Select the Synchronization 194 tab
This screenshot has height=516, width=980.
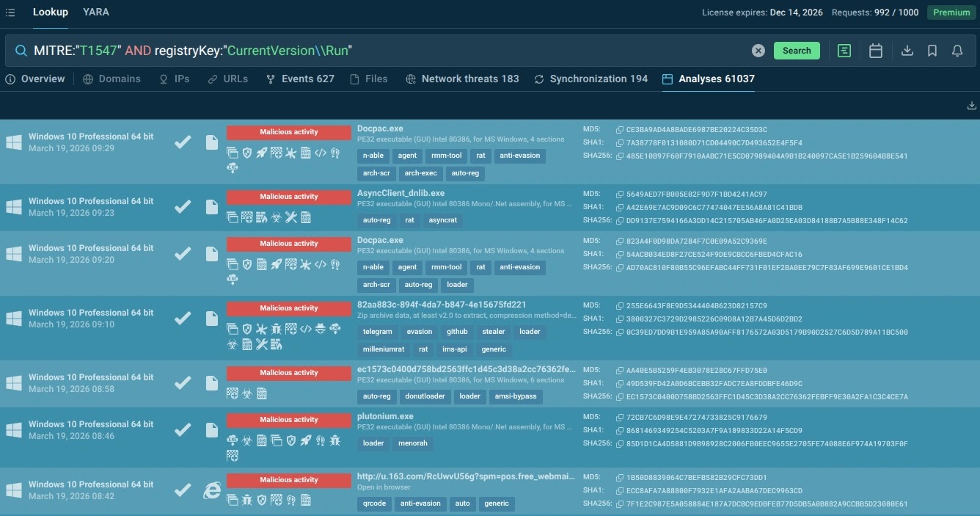click(x=590, y=79)
